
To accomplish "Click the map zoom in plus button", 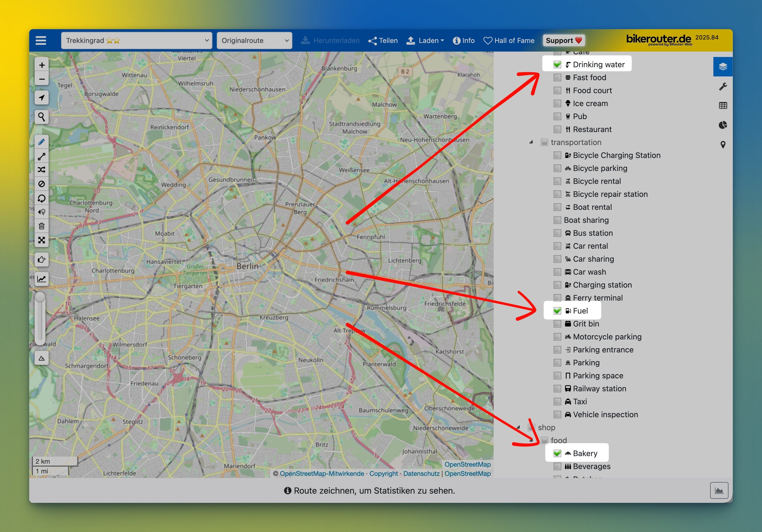I will coord(42,65).
